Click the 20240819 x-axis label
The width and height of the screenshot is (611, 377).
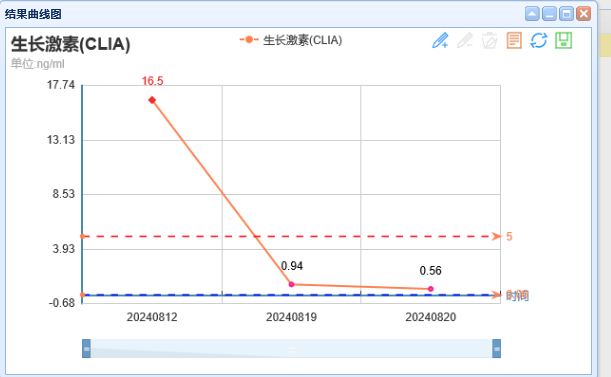[291, 317]
